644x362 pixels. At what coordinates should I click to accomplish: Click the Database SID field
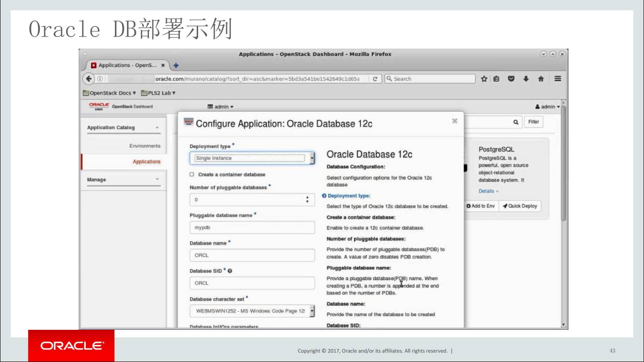click(x=252, y=283)
